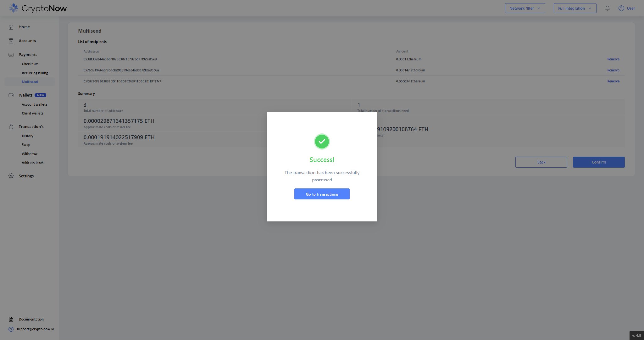644x340 pixels.
Task: Click the Transaction's cycle icon
Action: pyautogui.click(x=11, y=127)
